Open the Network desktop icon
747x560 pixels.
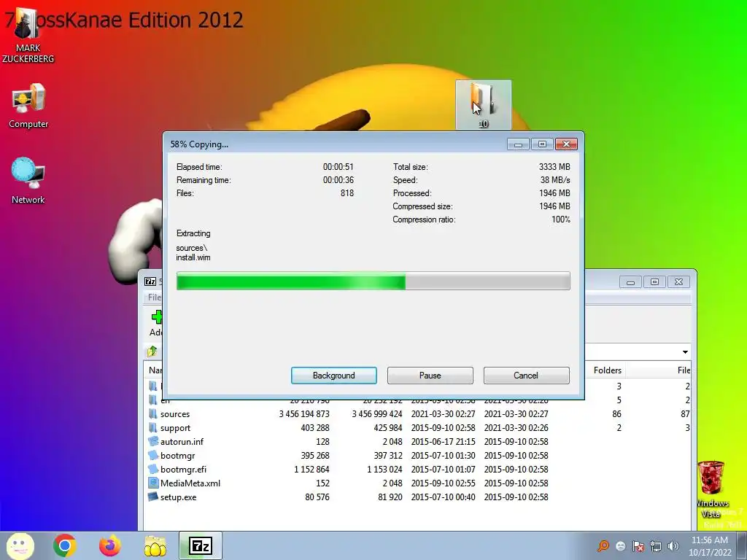click(28, 181)
